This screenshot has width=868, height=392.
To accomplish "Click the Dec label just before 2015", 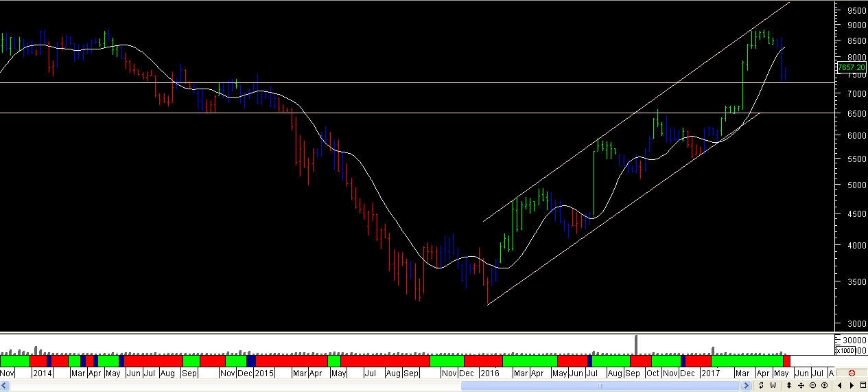I will click(x=244, y=373).
